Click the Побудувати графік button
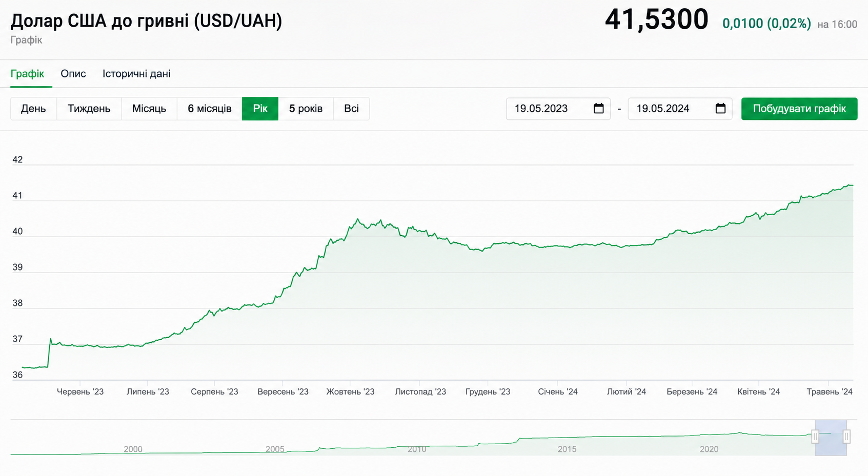868x476 pixels. pyautogui.click(x=799, y=109)
